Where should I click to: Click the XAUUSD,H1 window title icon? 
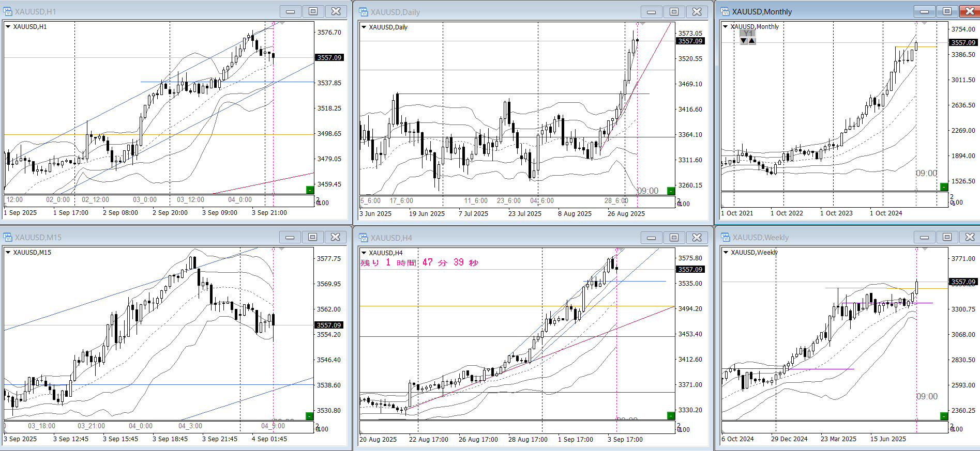(8, 11)
